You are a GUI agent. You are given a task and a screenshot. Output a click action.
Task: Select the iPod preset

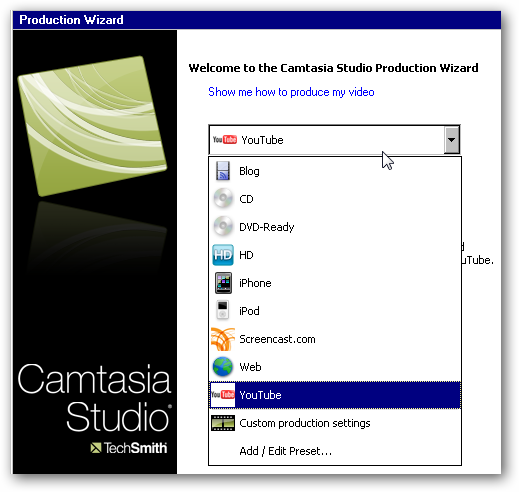[335, 311]
